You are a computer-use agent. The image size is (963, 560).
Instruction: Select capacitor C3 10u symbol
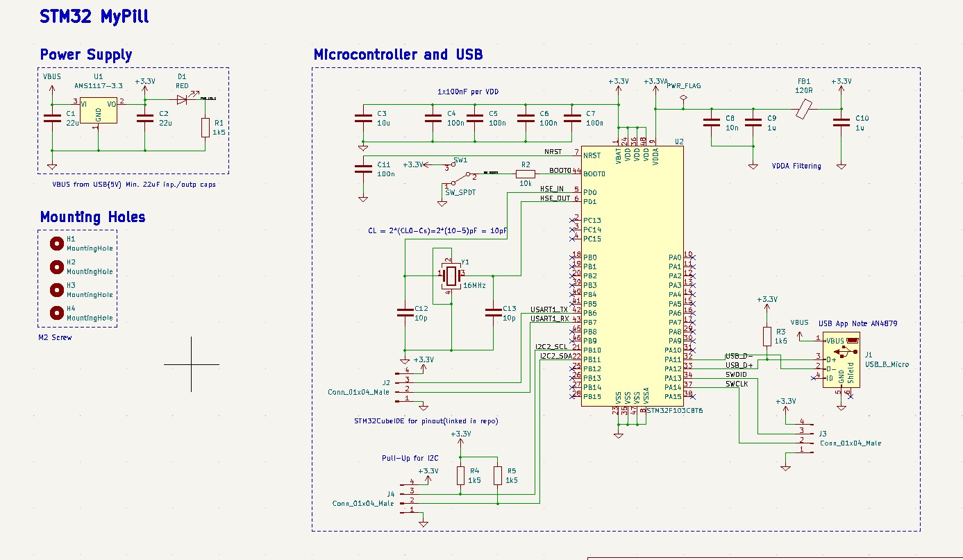[363, 119]
